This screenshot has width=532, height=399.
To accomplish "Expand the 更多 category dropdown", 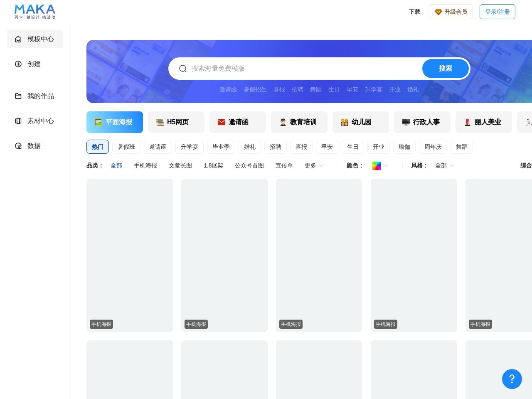I will coord(314,165).
